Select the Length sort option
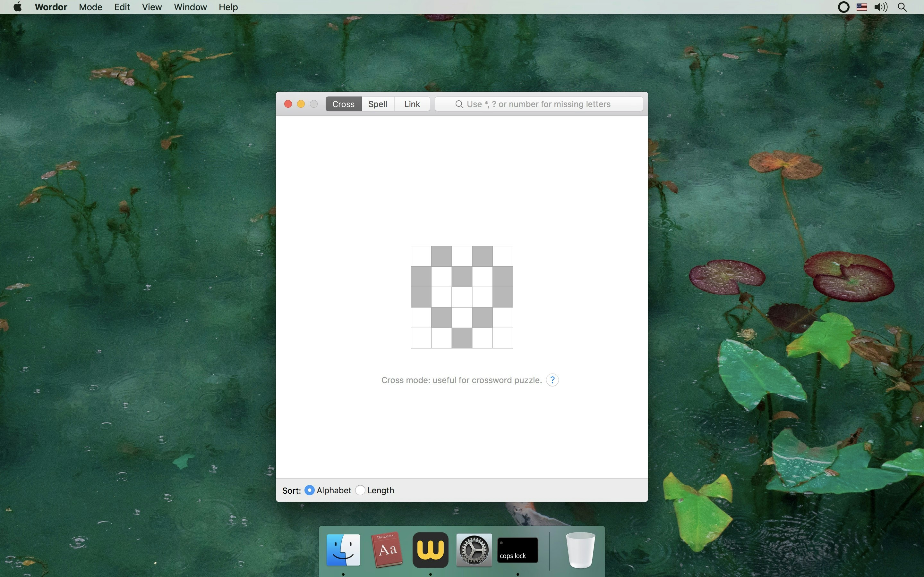The width and height of the screenshot is (924, 577). click(360, 490)
